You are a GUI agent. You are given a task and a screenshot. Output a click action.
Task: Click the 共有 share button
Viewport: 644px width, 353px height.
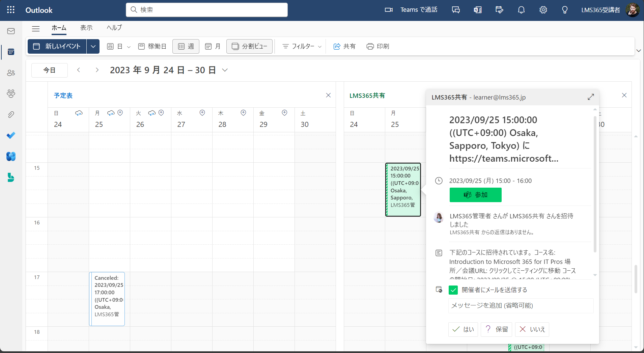[x=344, y=46]
